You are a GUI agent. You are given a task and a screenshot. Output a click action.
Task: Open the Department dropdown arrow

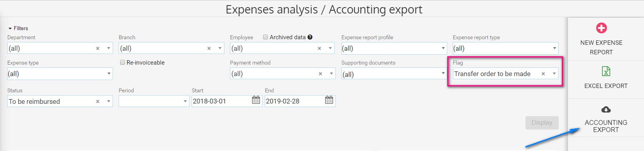tap(109, 48)
